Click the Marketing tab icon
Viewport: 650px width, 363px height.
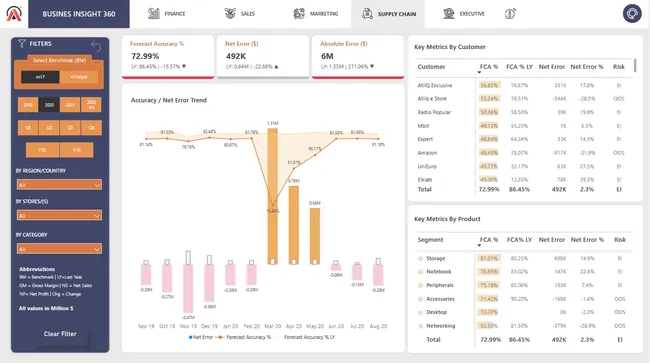pyautogui.click(x=299, y=14)
